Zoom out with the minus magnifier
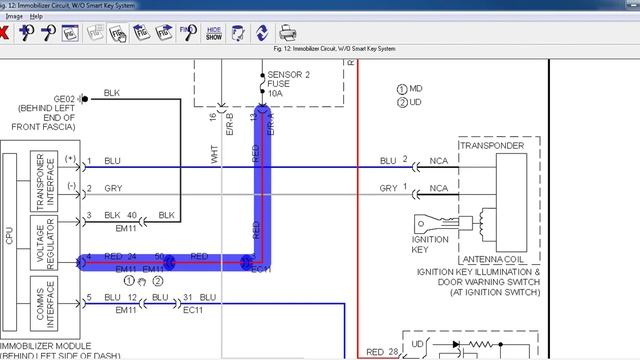The image size is (640, 360). pyautogui.click(x=49, y=33)
